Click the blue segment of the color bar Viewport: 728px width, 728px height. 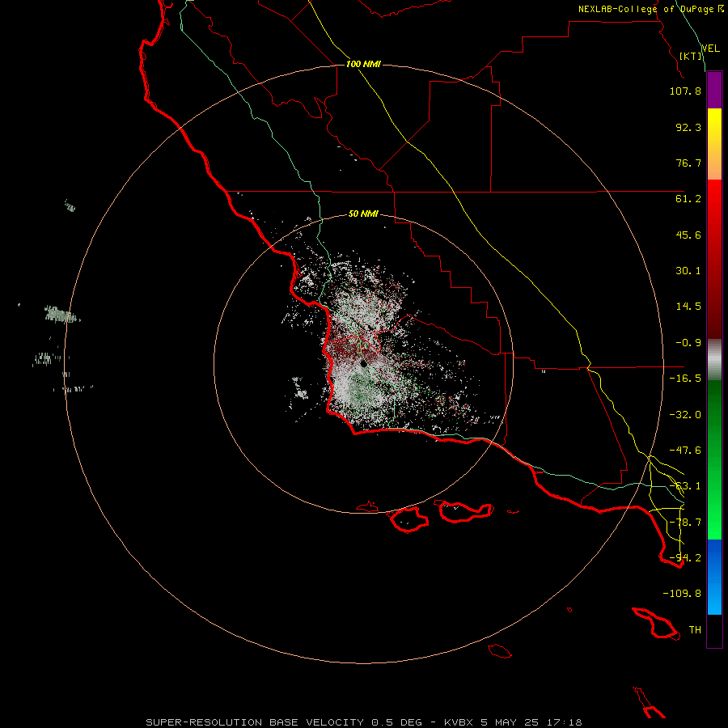coord(714,577)
